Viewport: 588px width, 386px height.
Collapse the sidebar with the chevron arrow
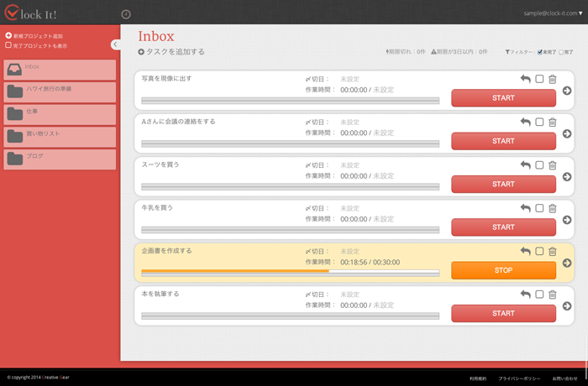point(115,44)
